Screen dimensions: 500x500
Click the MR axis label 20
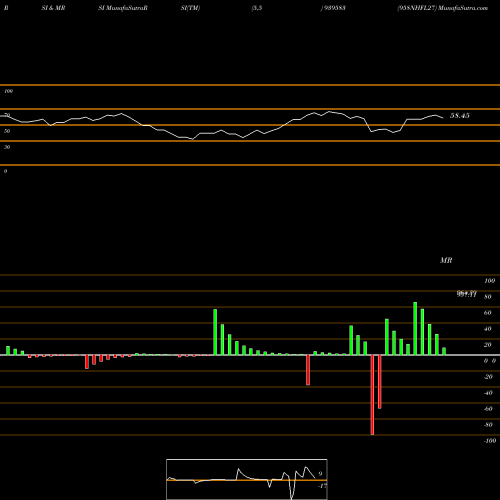[488, 345]
